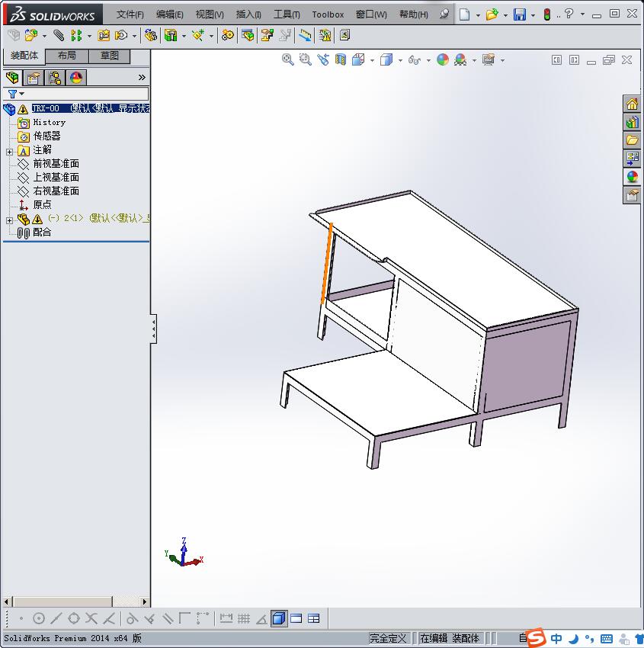Screen dimensions: 644x648
Task: Toggle the four-pane window view icon
Action: (x=314, y=619)
